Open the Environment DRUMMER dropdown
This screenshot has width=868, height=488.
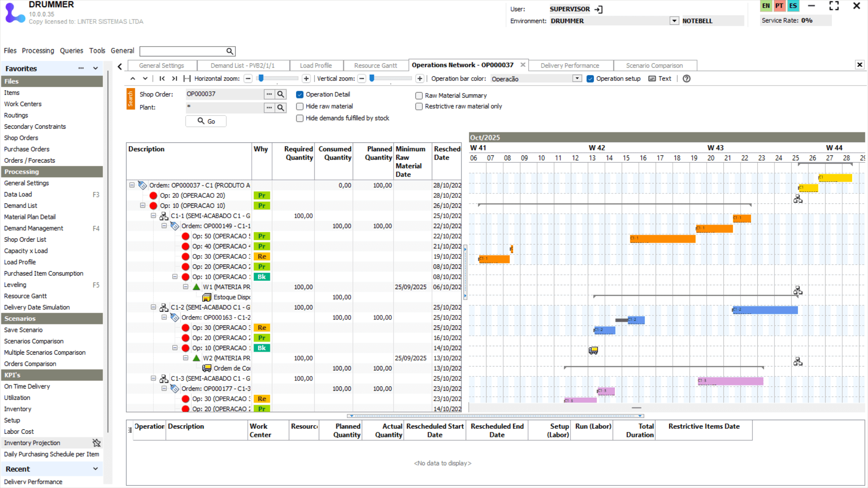674,21
